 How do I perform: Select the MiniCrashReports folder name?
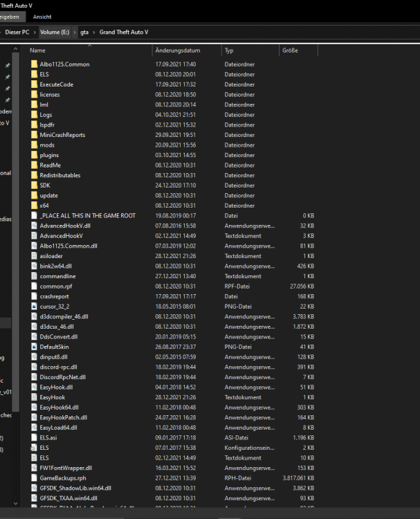click(x=62, y=135)
